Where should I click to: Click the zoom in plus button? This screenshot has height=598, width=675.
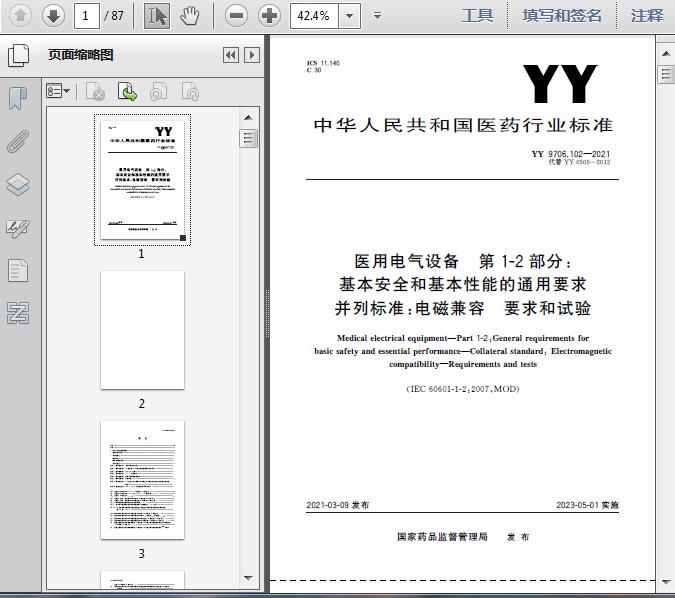269,15
